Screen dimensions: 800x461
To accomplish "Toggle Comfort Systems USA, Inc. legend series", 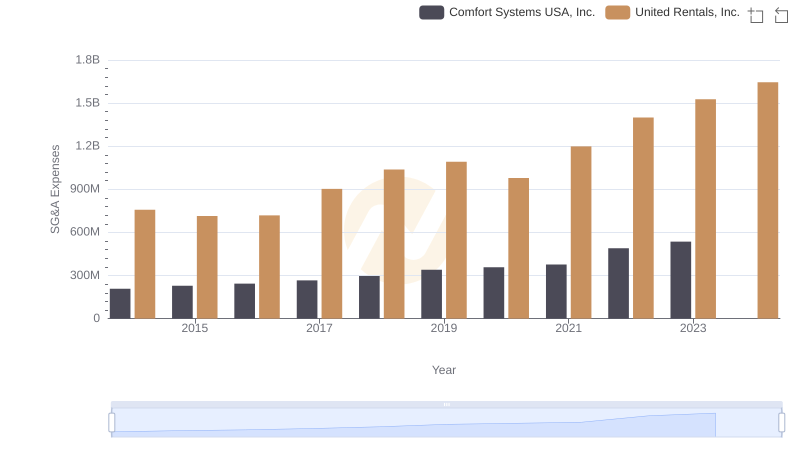I will tap(507, 12).
